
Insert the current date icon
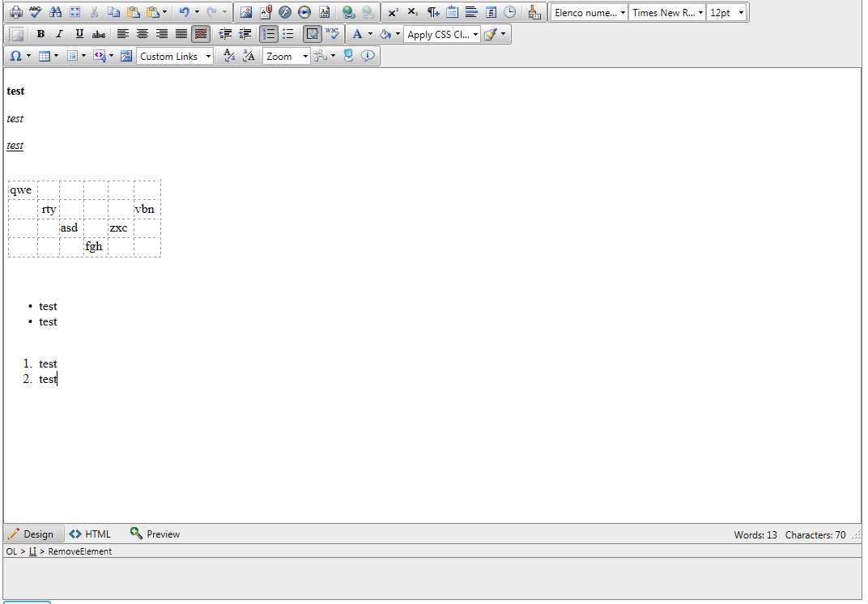[491, 11]
